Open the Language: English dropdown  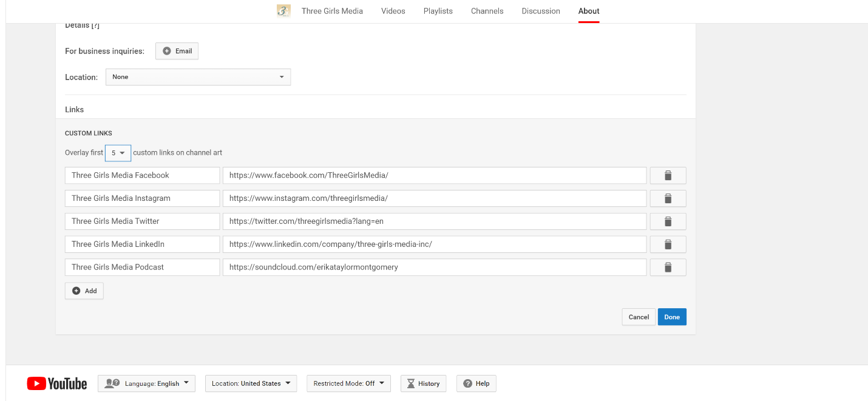pos(146,383)
